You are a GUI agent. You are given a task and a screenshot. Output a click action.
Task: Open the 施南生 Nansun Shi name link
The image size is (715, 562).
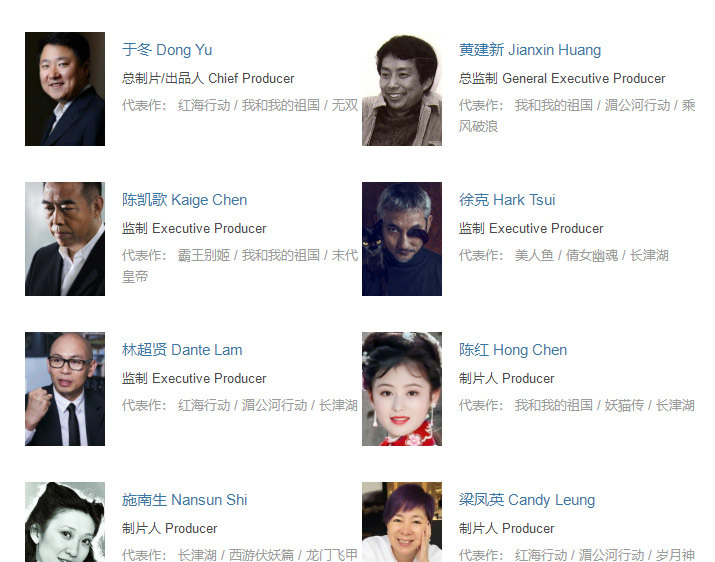[184, 500]
